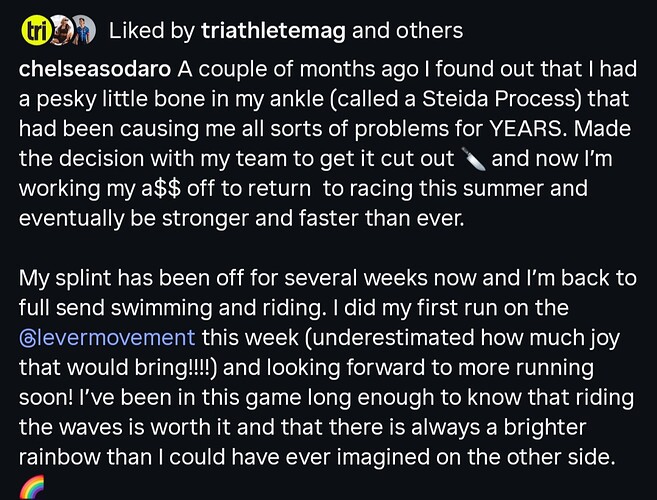
Task: Click the knife emoji in caption
Action: click(x=473, y=159)
